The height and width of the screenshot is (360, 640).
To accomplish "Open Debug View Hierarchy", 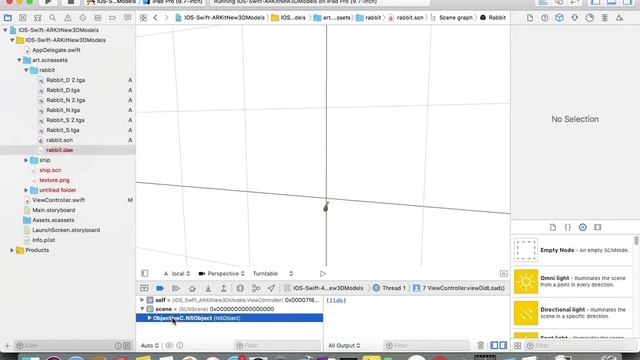I will [x=240, y=288].
